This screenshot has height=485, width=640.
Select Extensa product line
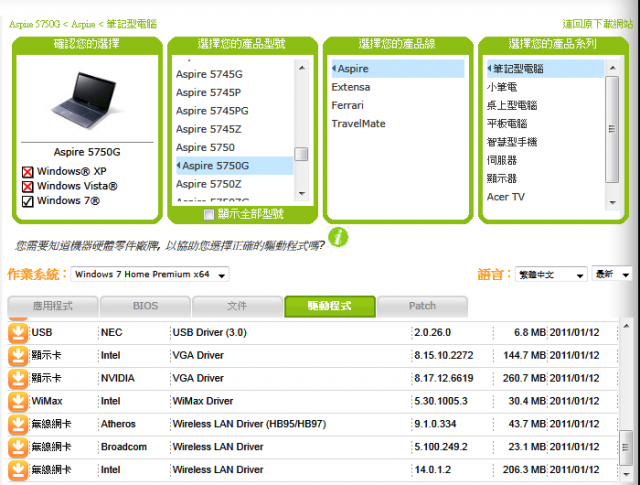(351, 87)
